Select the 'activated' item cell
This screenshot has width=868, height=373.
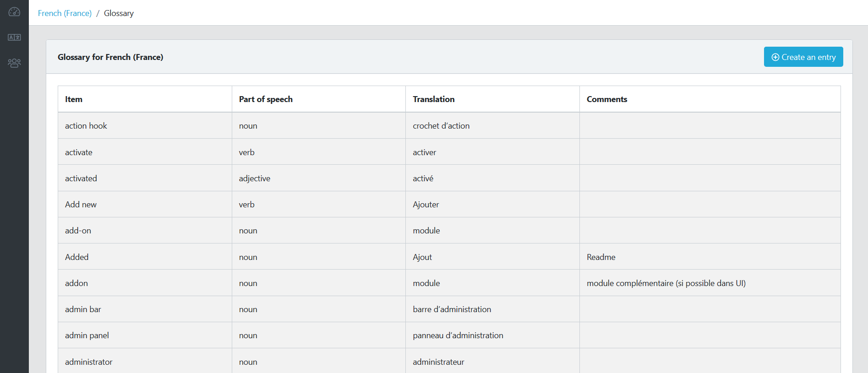click(145, 178)
